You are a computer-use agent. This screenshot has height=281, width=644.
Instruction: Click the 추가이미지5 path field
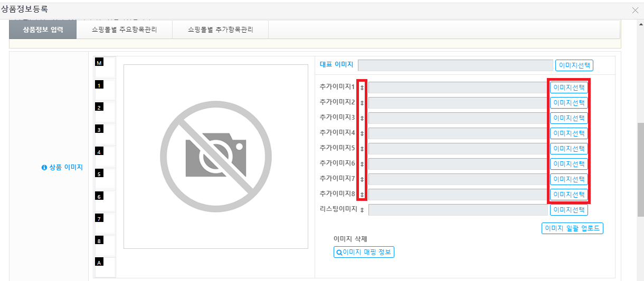458,149
